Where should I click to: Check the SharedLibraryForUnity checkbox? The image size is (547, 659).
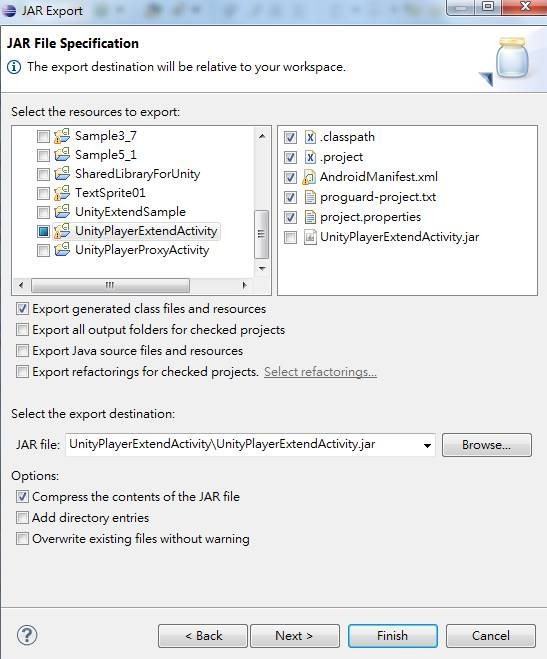click(43, 174)
